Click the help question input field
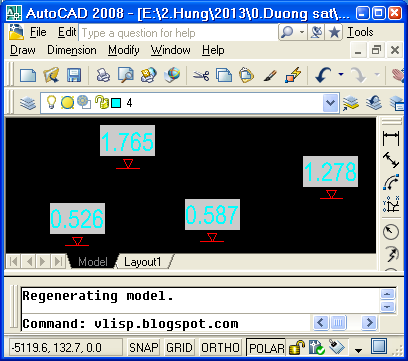The height and width of the screenshot is (361, 408). coord(178,33)
